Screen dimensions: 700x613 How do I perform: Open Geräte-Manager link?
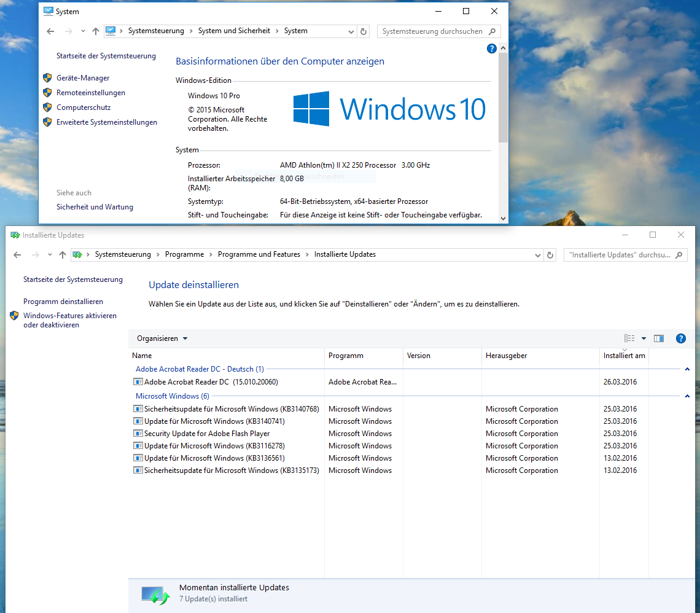point(83,78)
